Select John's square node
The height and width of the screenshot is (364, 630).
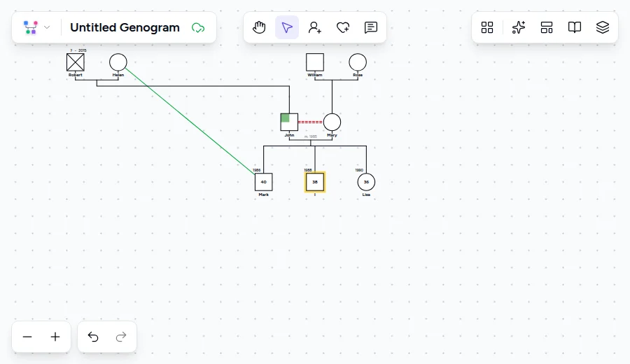[x=289, y=122]
